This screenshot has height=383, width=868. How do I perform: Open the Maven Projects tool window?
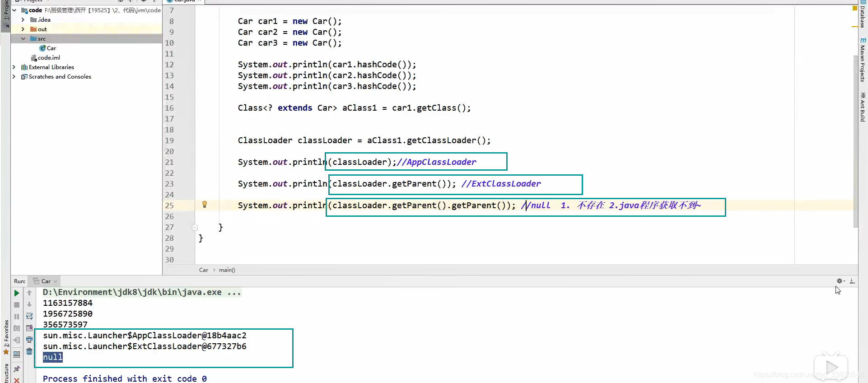coord(863,60)
